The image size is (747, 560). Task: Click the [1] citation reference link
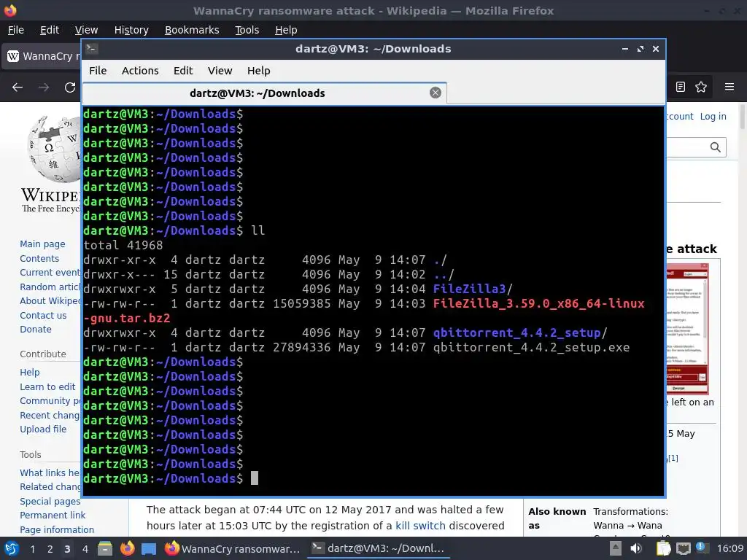coord(673,458)
